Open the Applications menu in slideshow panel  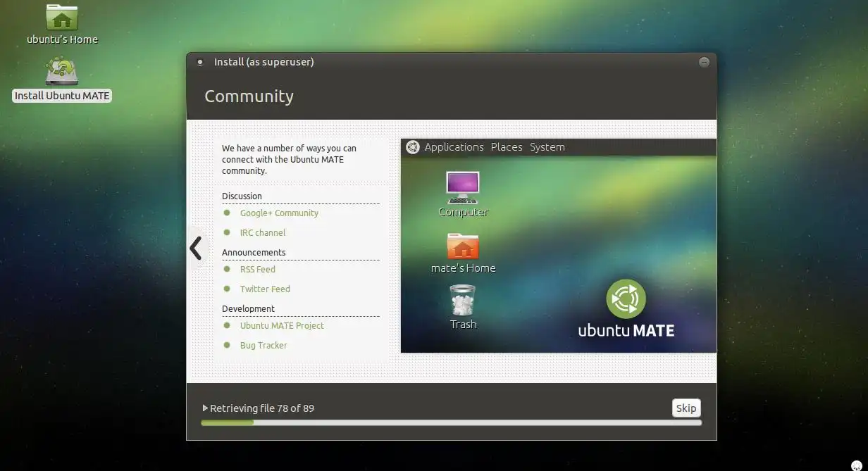[x=454, y=147]
